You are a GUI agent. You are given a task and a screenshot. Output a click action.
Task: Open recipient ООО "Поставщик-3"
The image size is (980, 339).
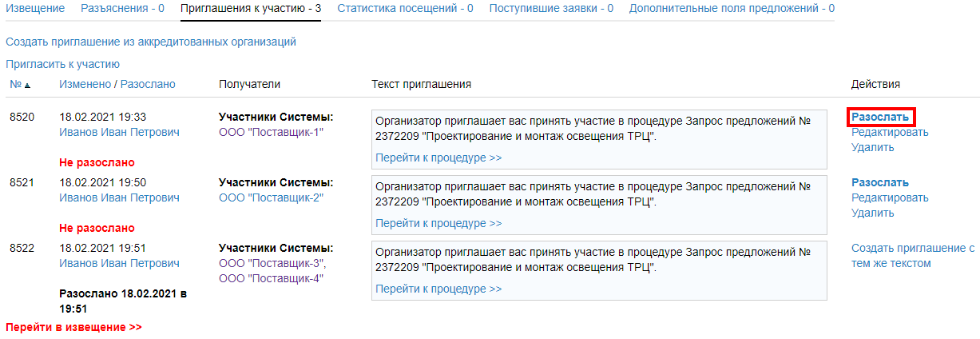coord(272,263)
